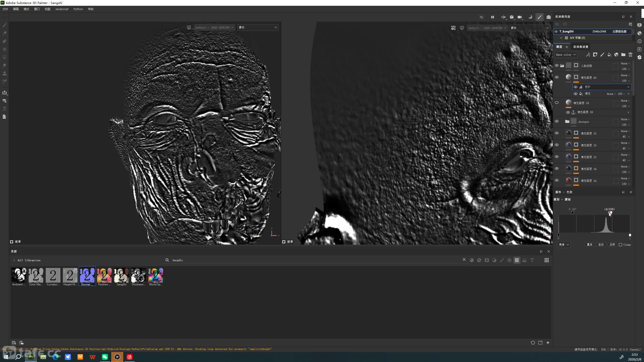The width and height of the screenshot is (644, 362).
Task: Click the 反转 invert button
Action: point(612,245)
